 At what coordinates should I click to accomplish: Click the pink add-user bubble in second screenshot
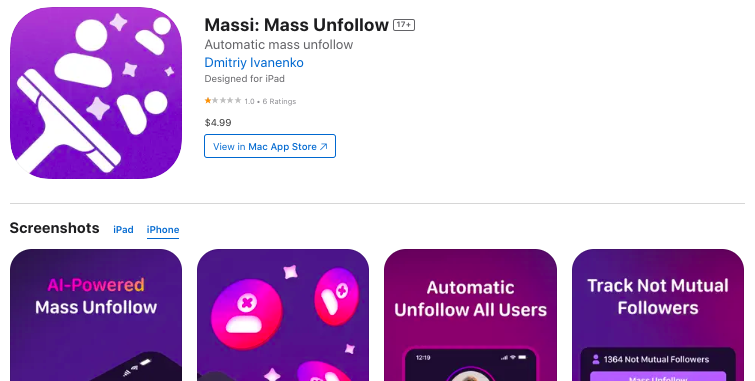point(336,297)
